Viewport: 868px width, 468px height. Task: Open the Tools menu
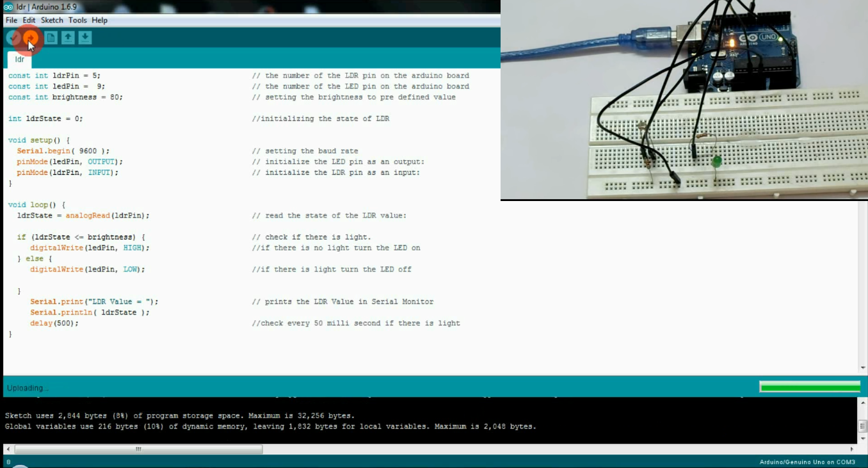click(x=77, y=20)
